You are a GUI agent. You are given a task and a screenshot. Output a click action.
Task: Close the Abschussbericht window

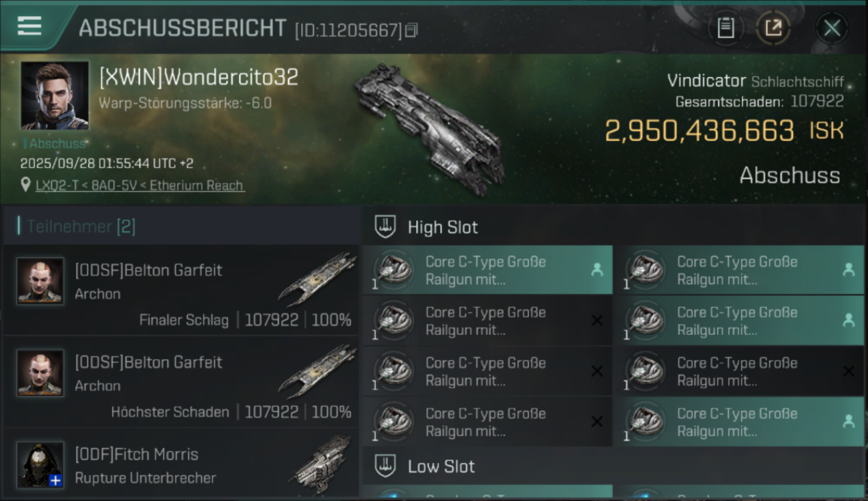[832, 28]
